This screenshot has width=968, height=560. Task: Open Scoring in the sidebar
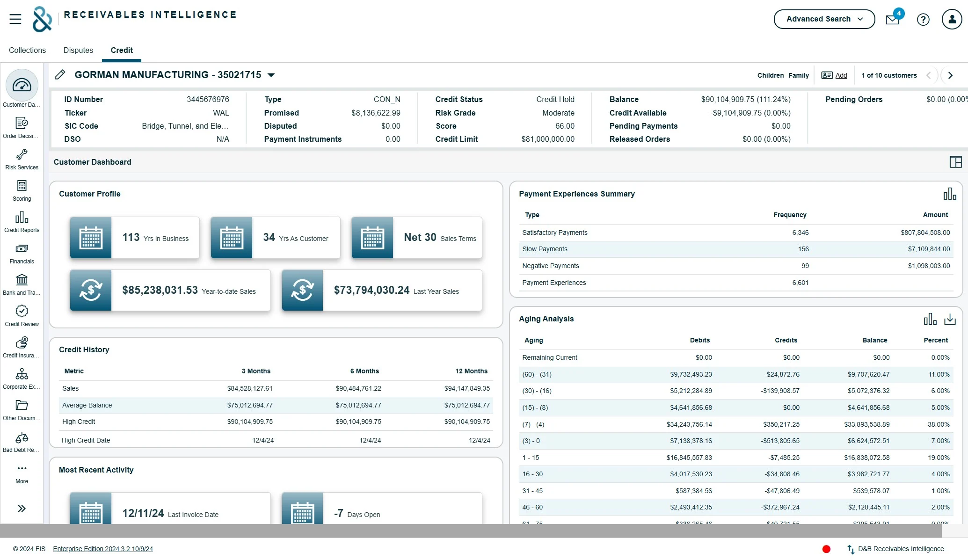pos(22,190)
